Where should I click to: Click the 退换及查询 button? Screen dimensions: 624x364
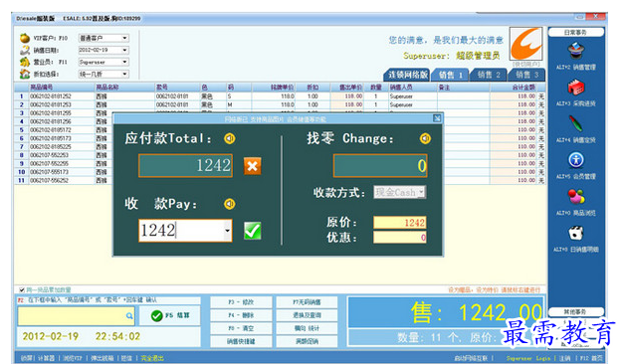click(307, 315)
